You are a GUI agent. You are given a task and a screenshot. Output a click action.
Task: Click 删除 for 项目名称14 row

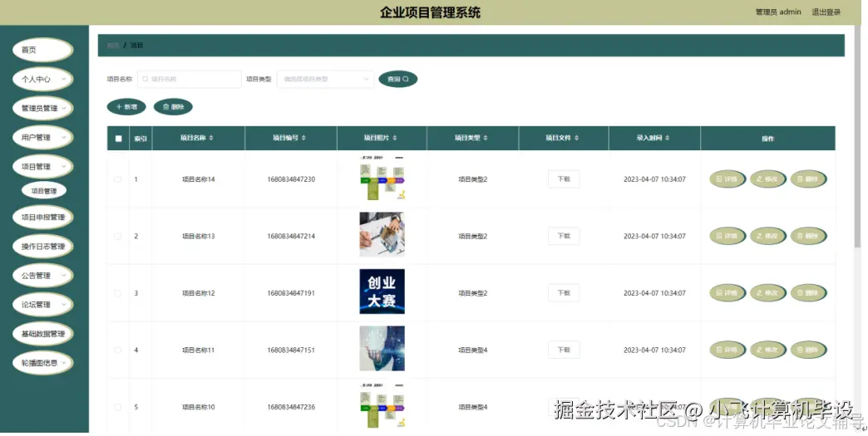tap(808, 179)
